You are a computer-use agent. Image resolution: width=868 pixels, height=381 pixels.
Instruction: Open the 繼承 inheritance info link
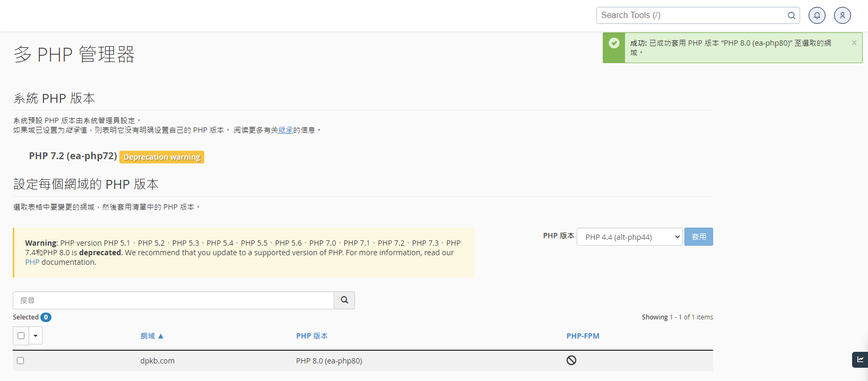[285, 130]
